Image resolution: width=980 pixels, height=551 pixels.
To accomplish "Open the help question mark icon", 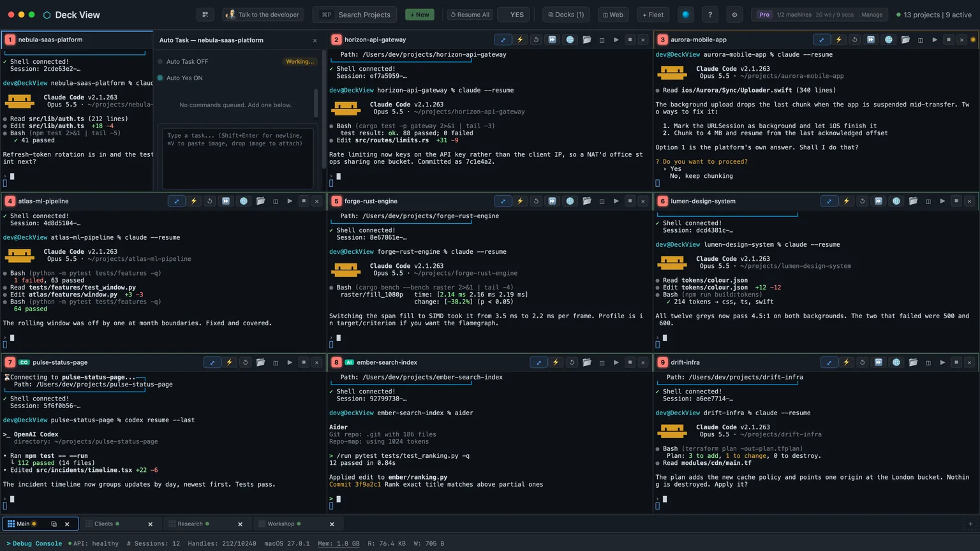I will pos(710,15).
